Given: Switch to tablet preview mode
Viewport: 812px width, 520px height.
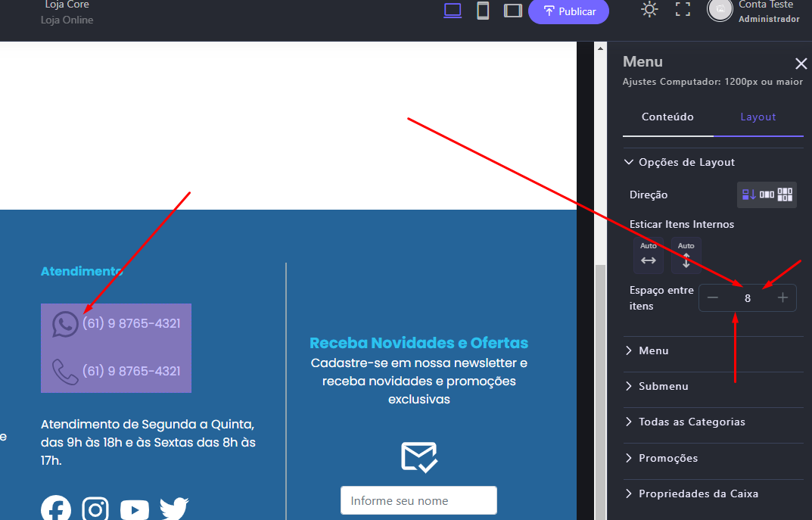Looking at the screenshot, I should pyautogui.click(x=513, y=11).
